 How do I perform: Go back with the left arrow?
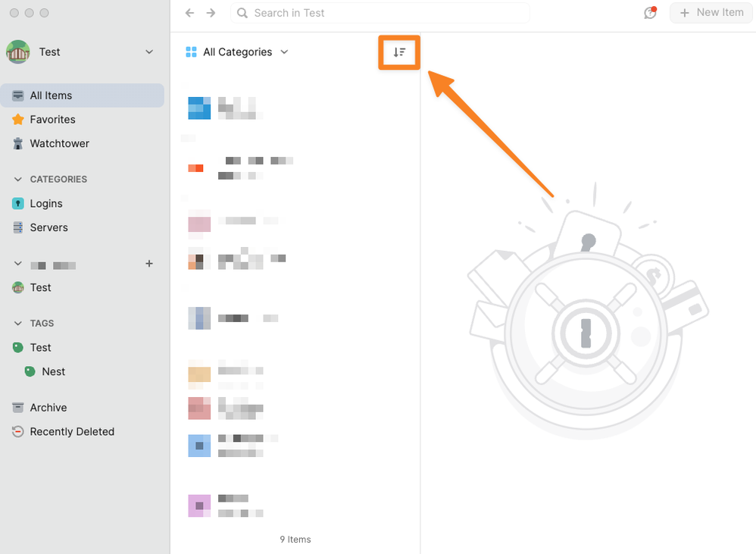click(x=189, y=13)
